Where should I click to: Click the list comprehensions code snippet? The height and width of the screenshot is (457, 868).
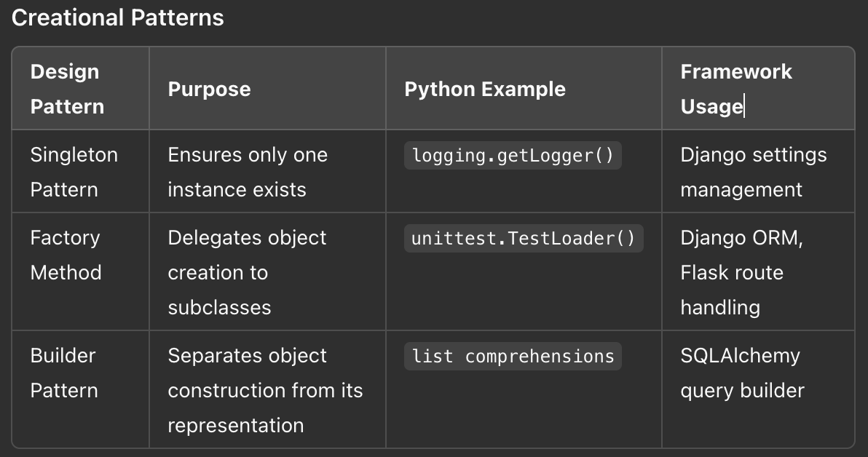[513, 357]
